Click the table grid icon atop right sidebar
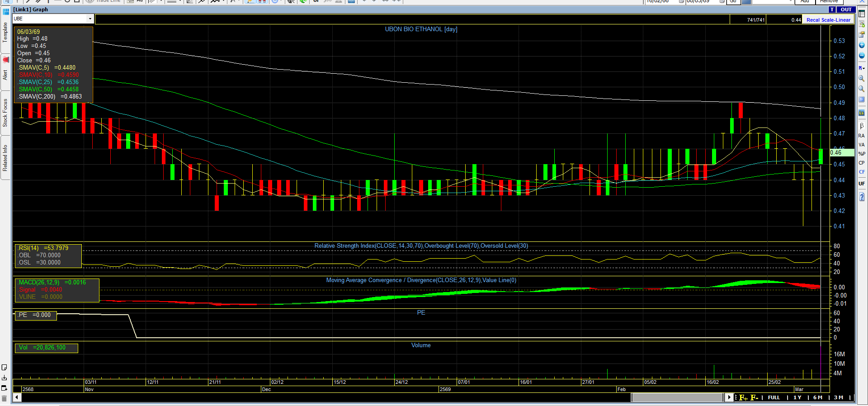Image resolution: width=868 pixels, height=406 pixels. tap(862, 14)
